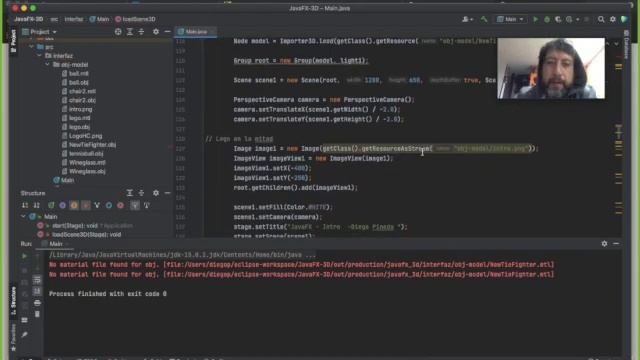Toggle autoscroll to source in Structure
This screenshot has width=640, height=360.
click(135, 205)
